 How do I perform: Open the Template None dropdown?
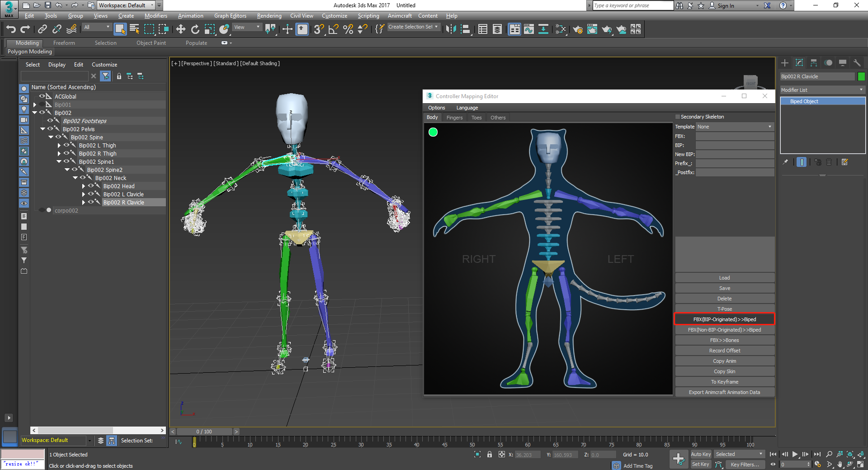pos(735,127)
